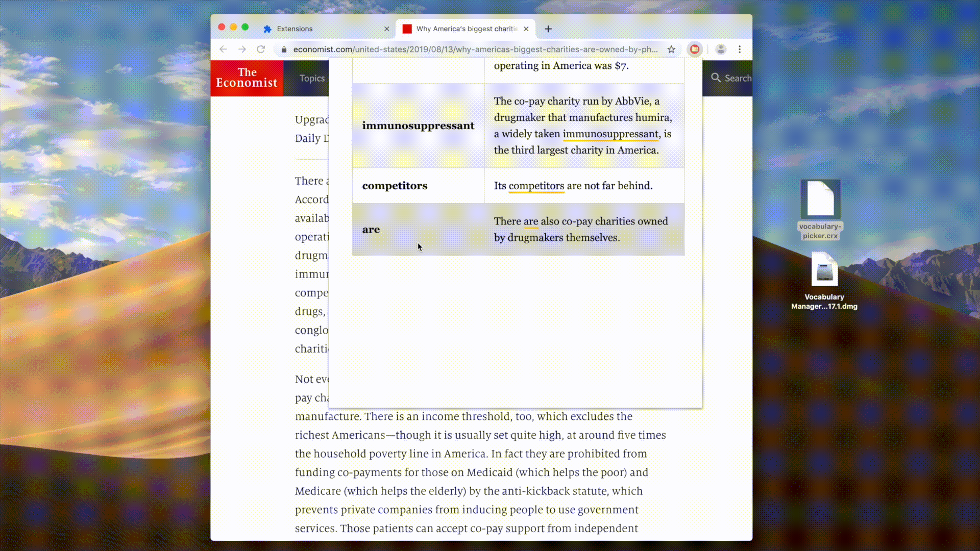Click the 'are' word entry
This screenshot has height=551, width=980.
coord(371,230)
